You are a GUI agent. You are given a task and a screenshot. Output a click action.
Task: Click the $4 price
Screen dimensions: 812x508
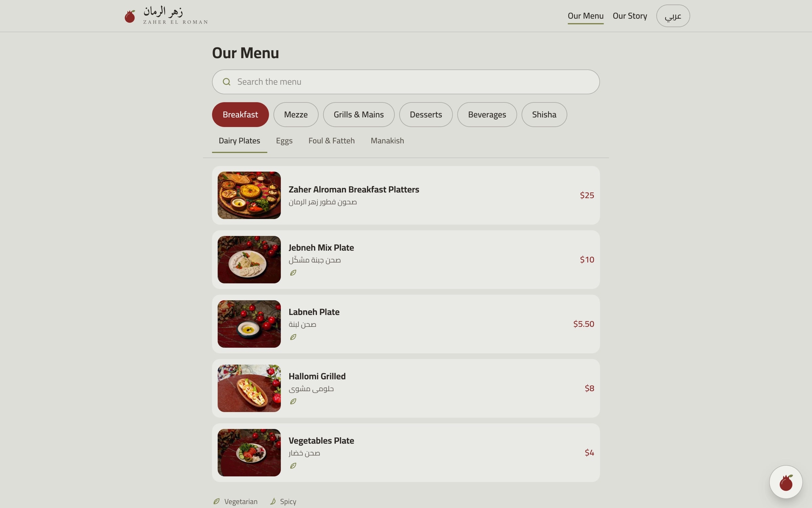(589, 452)
